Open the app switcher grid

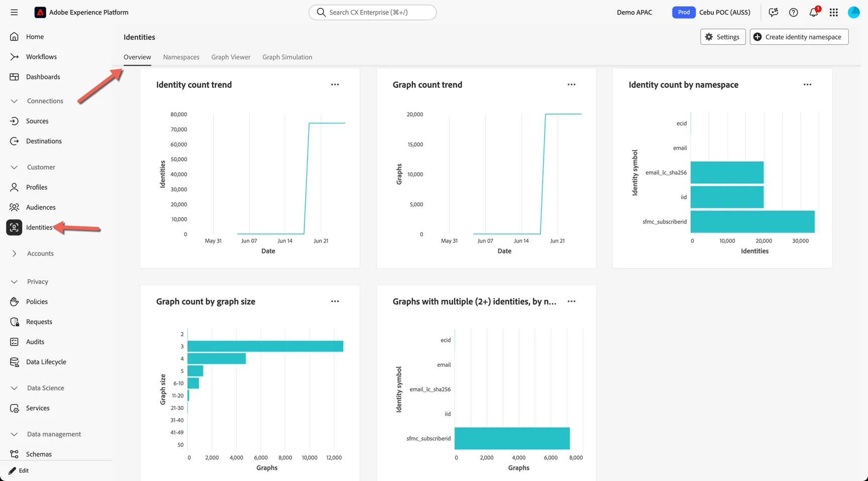[x=833, y=12]
